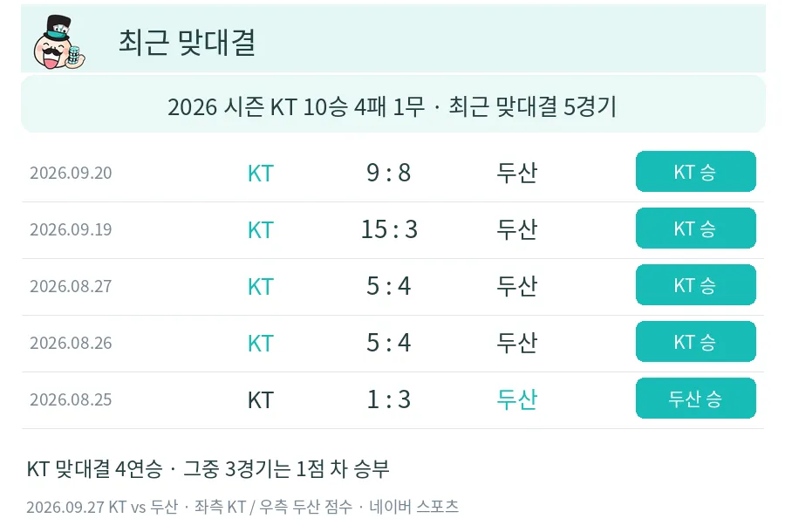Click the mustached mascot icon
Viewport: 785px width, 532px height.
(59, 42)
